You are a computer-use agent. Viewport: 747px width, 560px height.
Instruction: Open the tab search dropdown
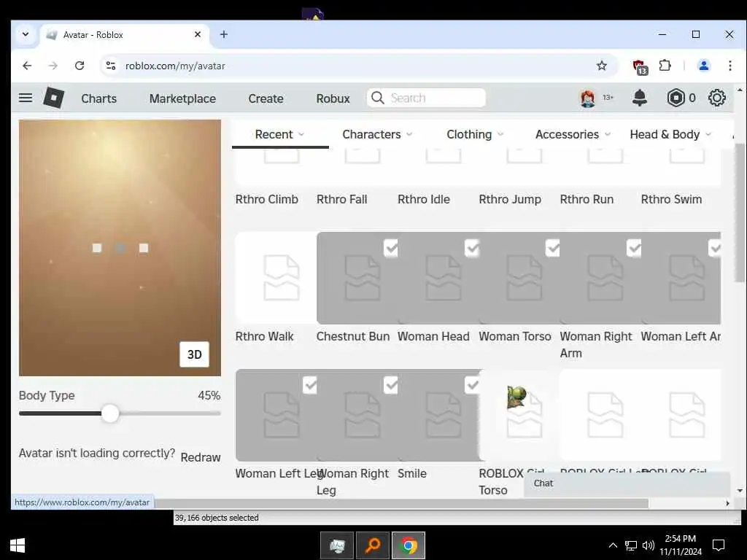[26, 34]
